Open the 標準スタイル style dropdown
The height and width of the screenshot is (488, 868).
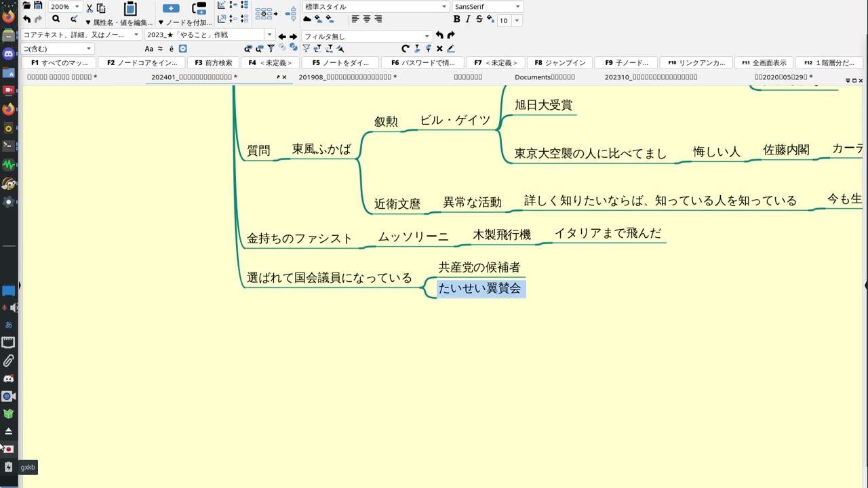point(444,7)
